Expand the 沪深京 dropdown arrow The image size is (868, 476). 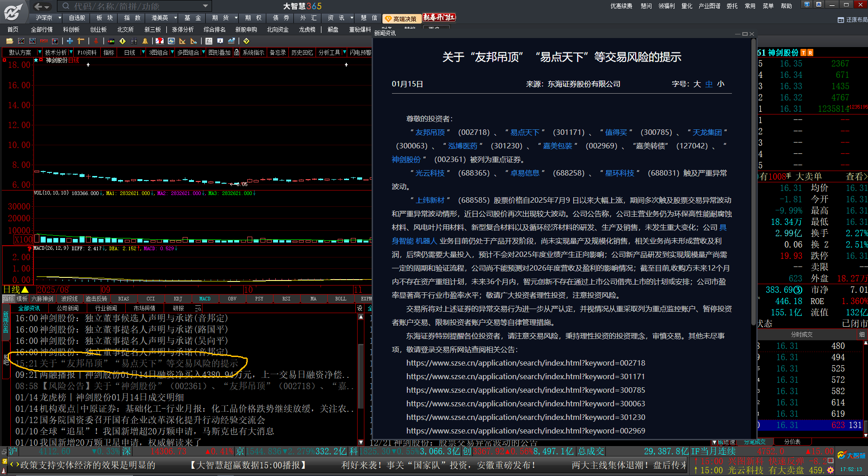point(59,18)
